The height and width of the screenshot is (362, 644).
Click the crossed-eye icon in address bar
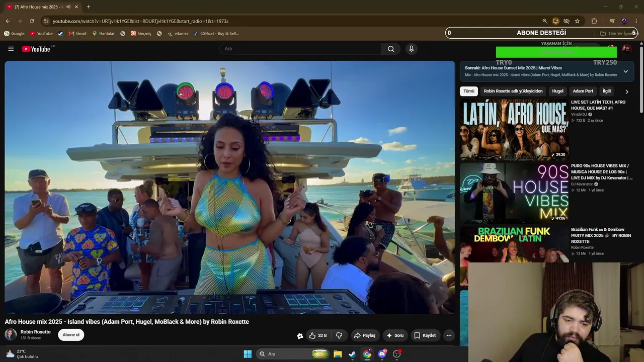[x=567, y=21]
